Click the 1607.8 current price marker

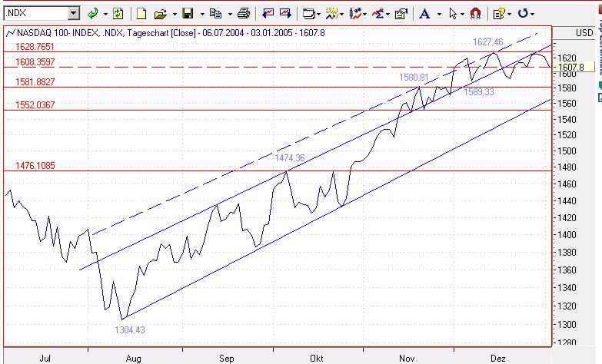pyautogui.click(x=574, y=68)
